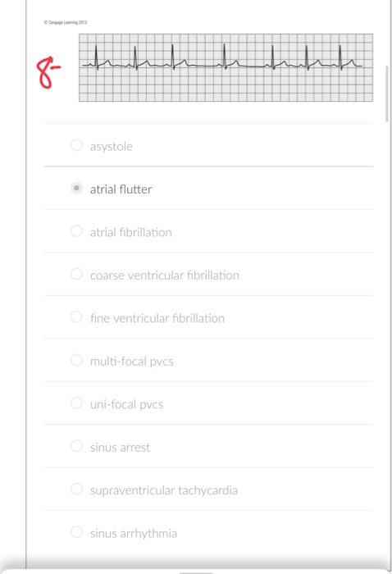Click the supraventricular tachycardia answer text
Viewport: 392px width, 574px height.
164,490
